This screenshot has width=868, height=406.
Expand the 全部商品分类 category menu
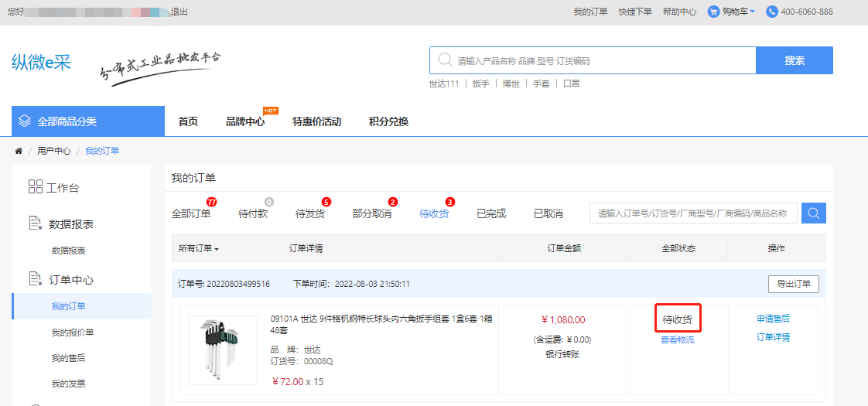(x=88, y=121)
